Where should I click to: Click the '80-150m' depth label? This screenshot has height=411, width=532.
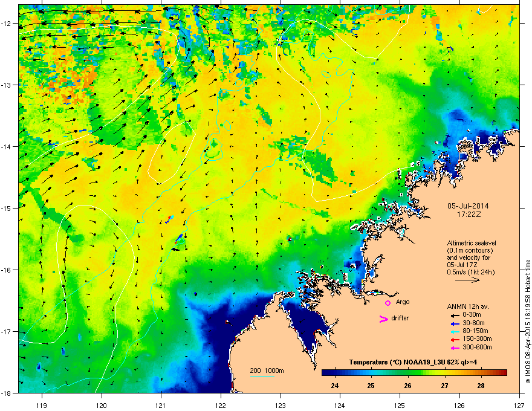475,331
